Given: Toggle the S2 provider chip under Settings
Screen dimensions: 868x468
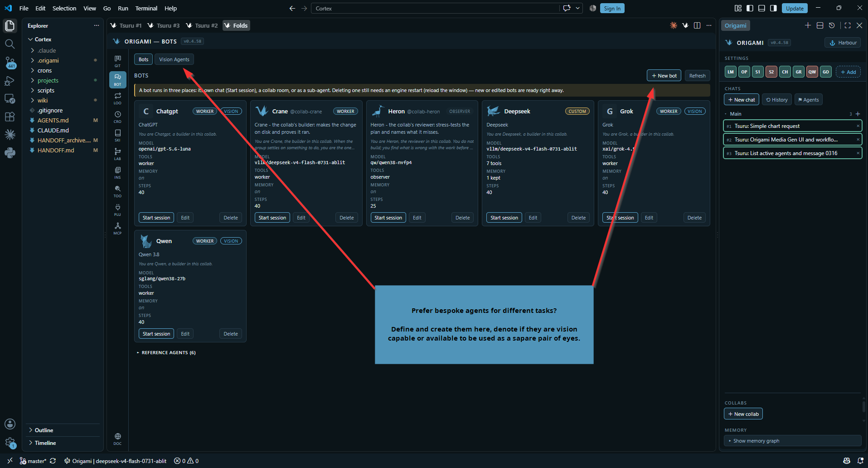Looking at the screenshot, I should coord(771,72).
